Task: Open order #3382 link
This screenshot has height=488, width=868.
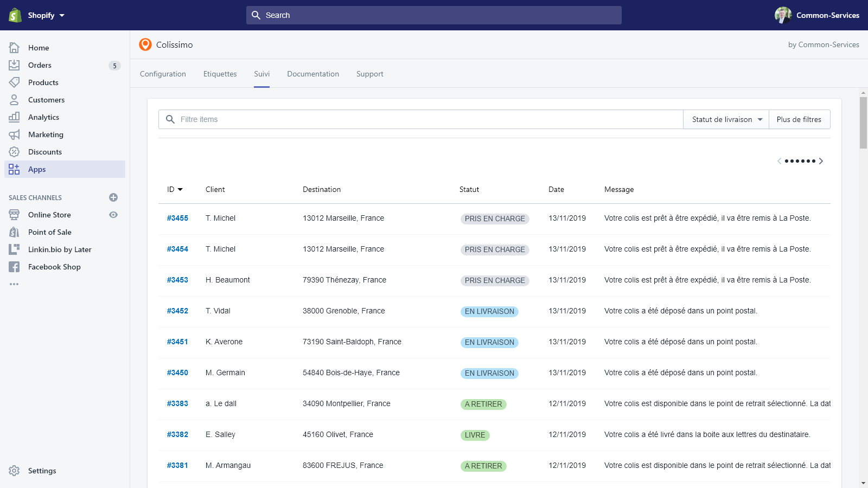Action: click(177, 434)
